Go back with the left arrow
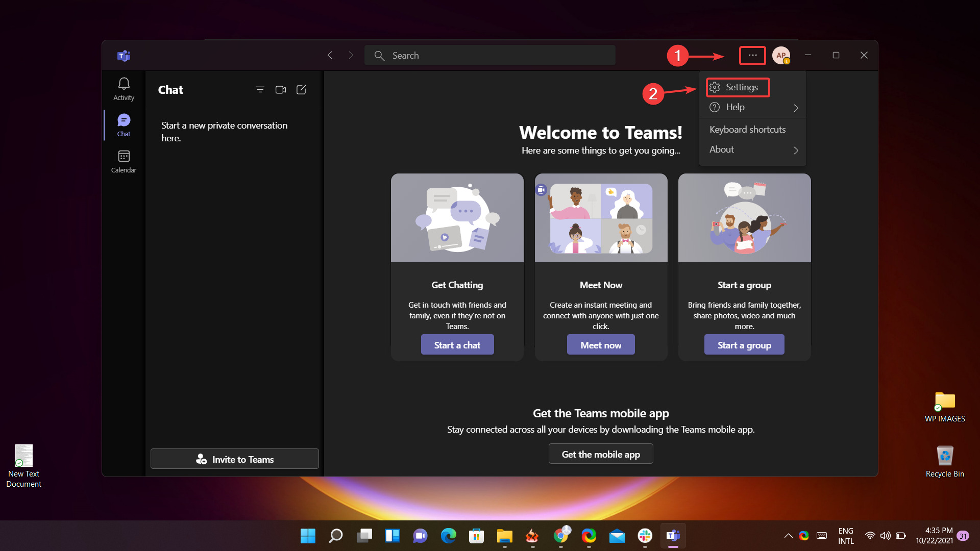The image size is (980, 551). 330,55
